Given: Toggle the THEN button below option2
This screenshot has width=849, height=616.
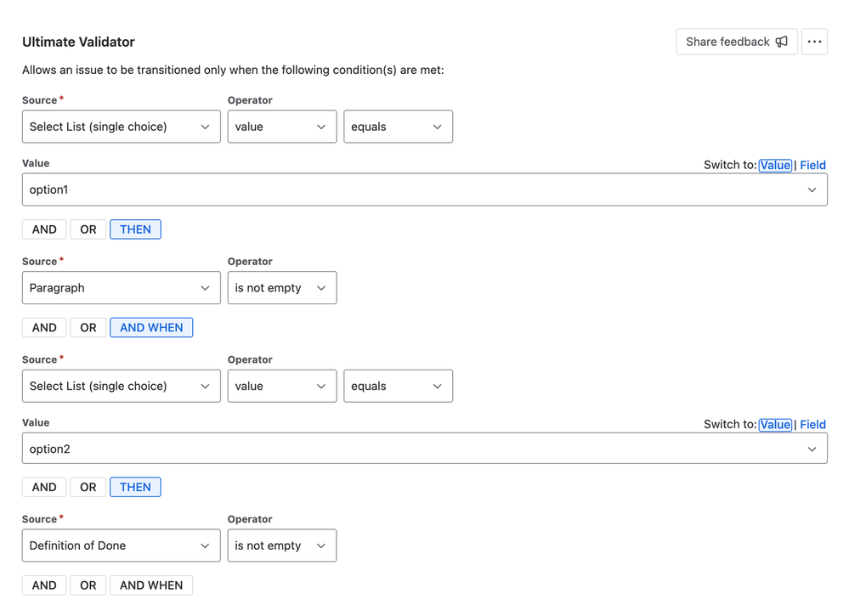Looking at the screenshot, I should [135, 487].
